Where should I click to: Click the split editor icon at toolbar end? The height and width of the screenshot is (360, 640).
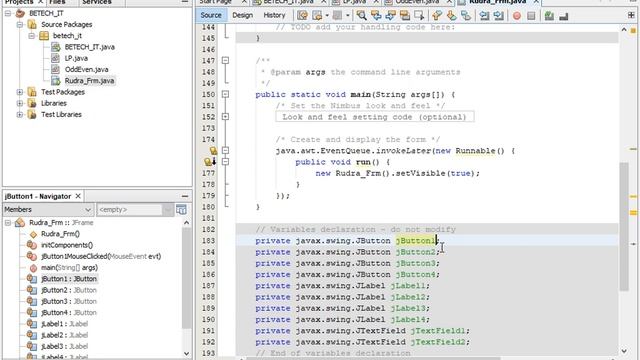(631, 15)
